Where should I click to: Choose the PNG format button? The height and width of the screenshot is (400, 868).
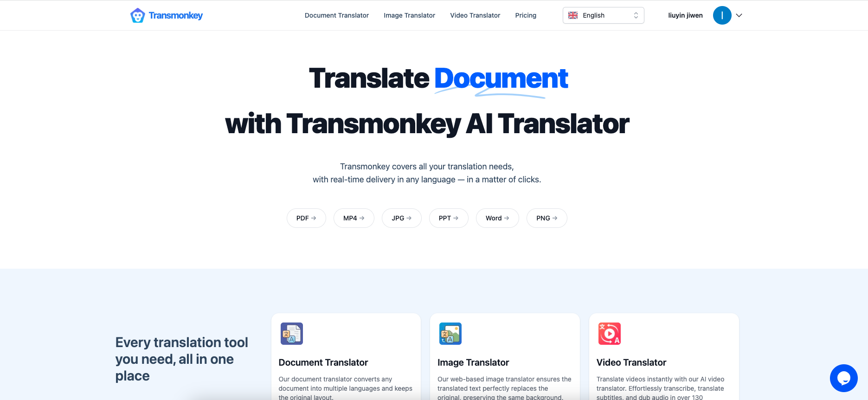tap(547, 218)
